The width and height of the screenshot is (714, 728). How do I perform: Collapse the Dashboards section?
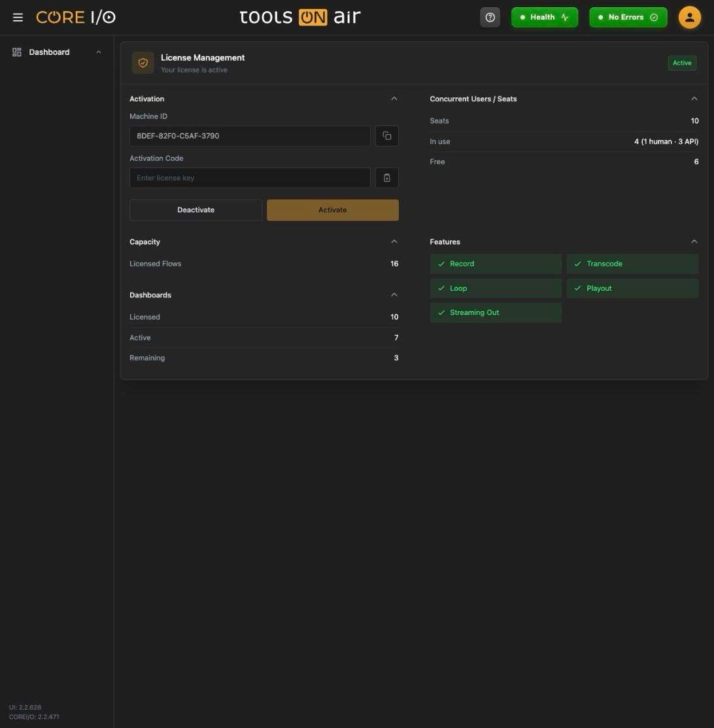tap(394, 295)
